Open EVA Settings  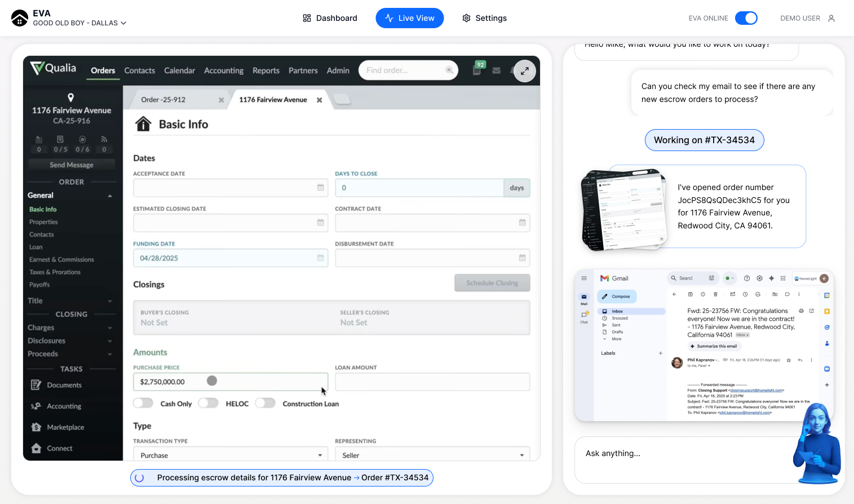coord(484,18)
